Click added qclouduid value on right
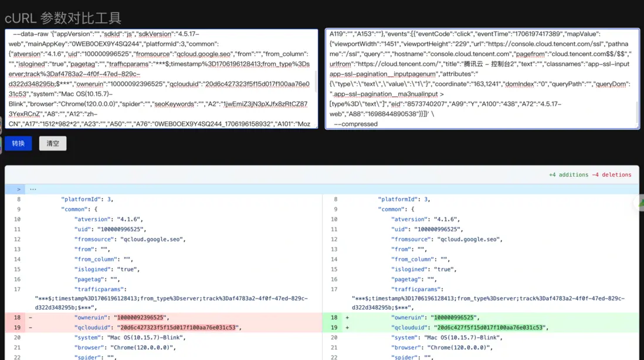 490,328
